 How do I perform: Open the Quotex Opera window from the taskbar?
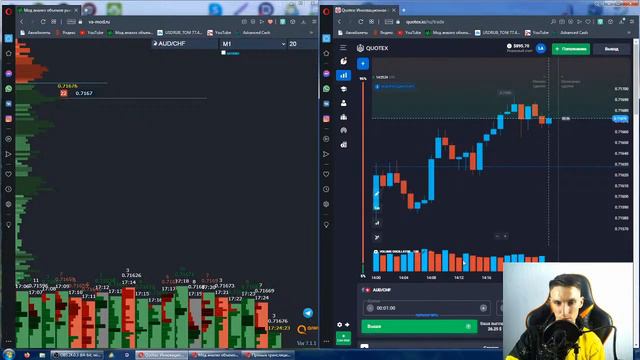162,355
